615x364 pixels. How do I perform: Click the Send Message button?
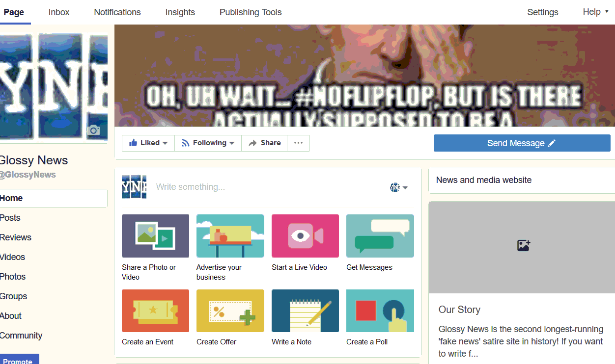pos(522,143)
